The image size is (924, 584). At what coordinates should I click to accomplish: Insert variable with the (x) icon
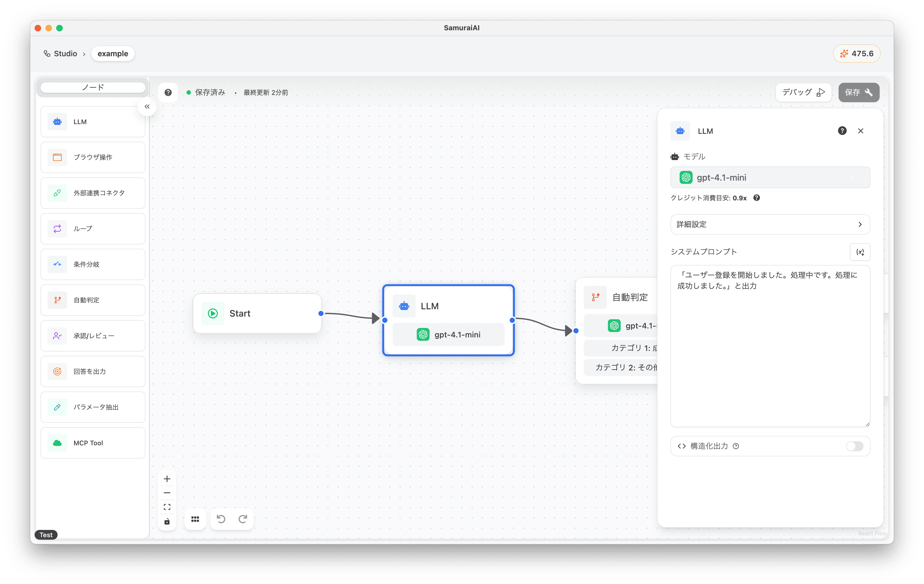(860, 252)
